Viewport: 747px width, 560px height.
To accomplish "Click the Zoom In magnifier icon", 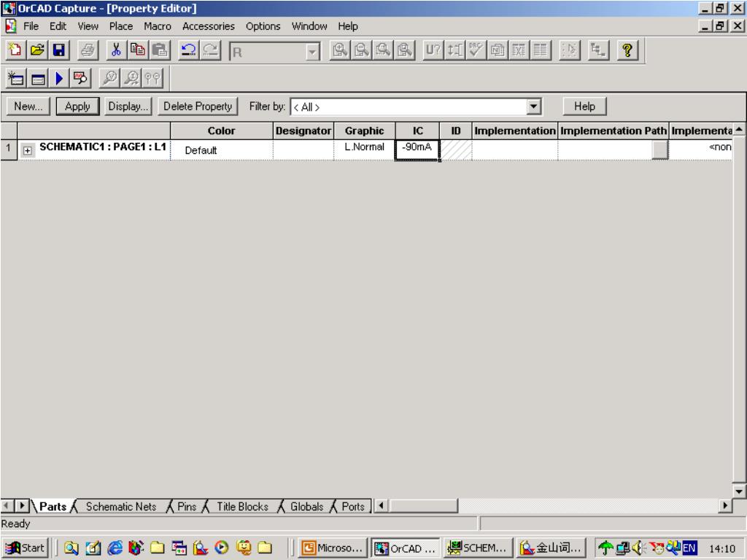I will point(340,50).
